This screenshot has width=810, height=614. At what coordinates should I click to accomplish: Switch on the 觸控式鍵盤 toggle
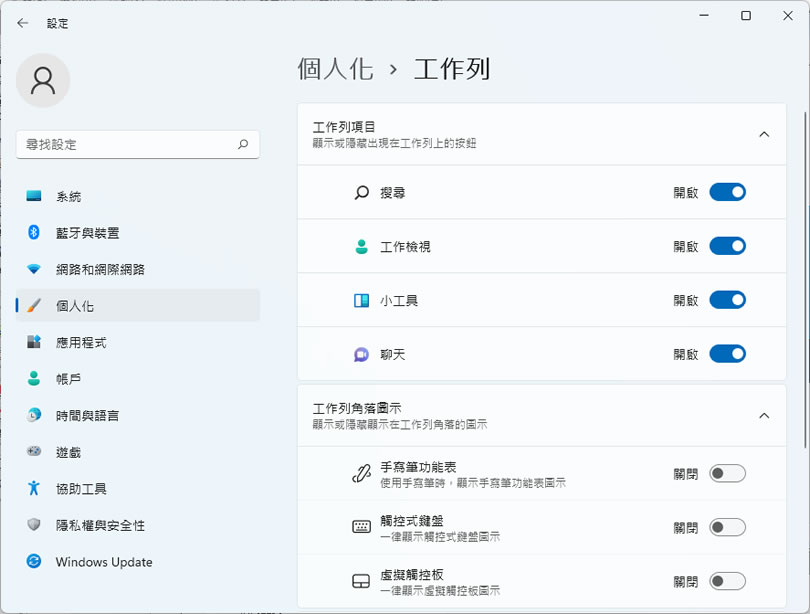click(727, 528)
